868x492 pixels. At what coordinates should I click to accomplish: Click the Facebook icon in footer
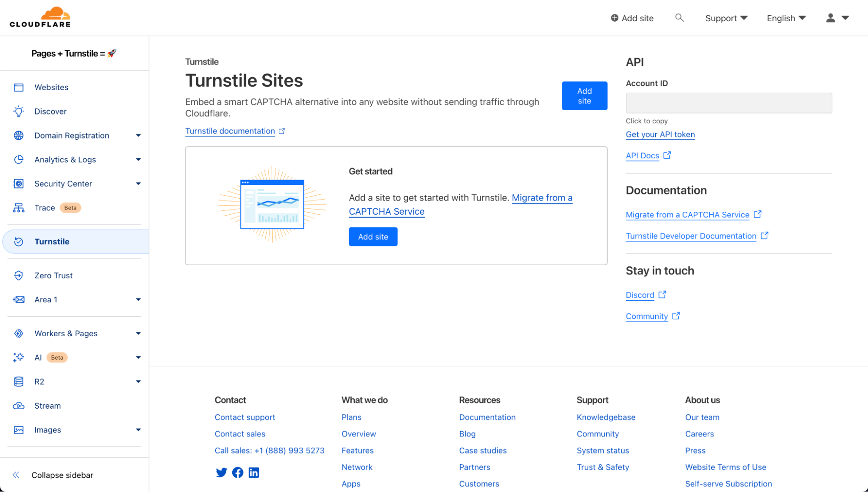coord(238,472)
